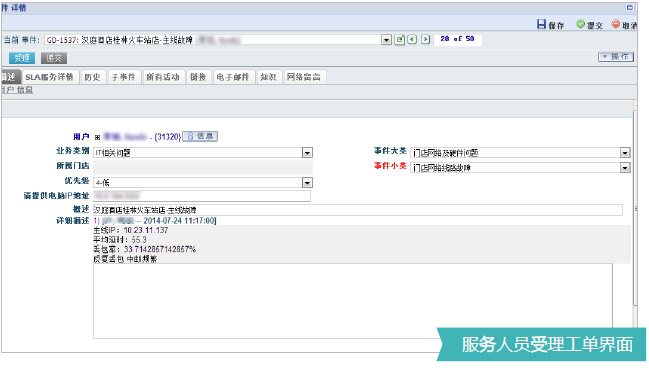
Task: Click the '28 of 50' record counter
Action: pos(457,39)
